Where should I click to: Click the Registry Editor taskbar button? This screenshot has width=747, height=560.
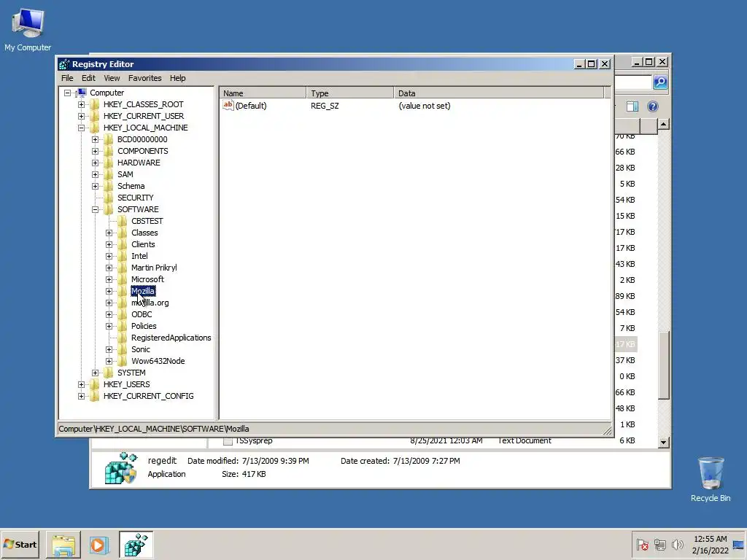pos(136,545)
